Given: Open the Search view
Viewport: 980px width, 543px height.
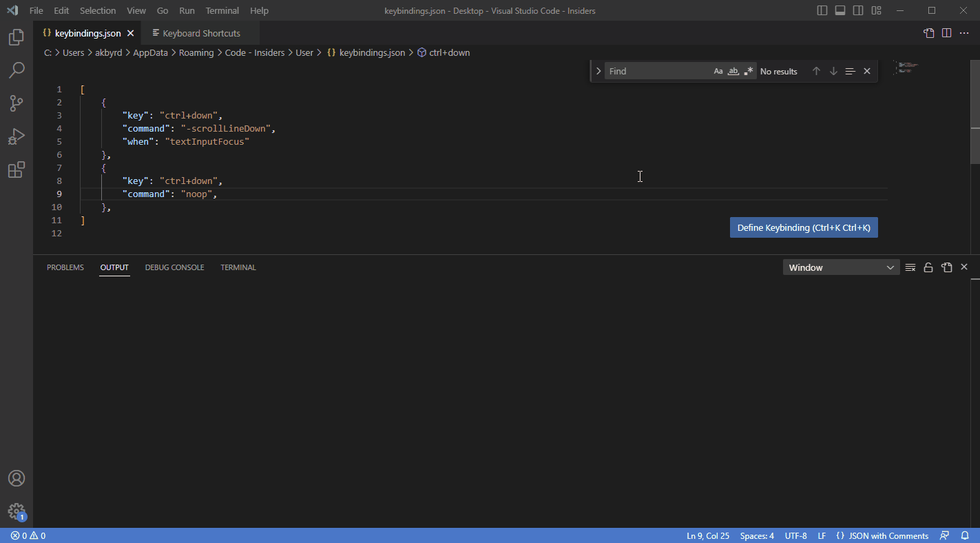Looking at the screenshot, I should [x=17, y=70].
